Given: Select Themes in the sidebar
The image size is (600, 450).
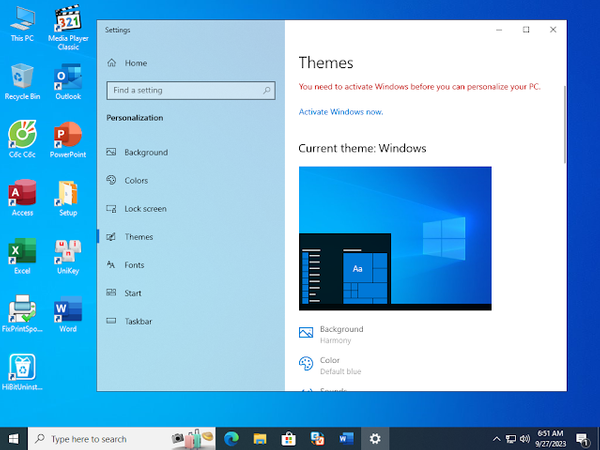Looking at the screenshot, I should pos(191,237).
